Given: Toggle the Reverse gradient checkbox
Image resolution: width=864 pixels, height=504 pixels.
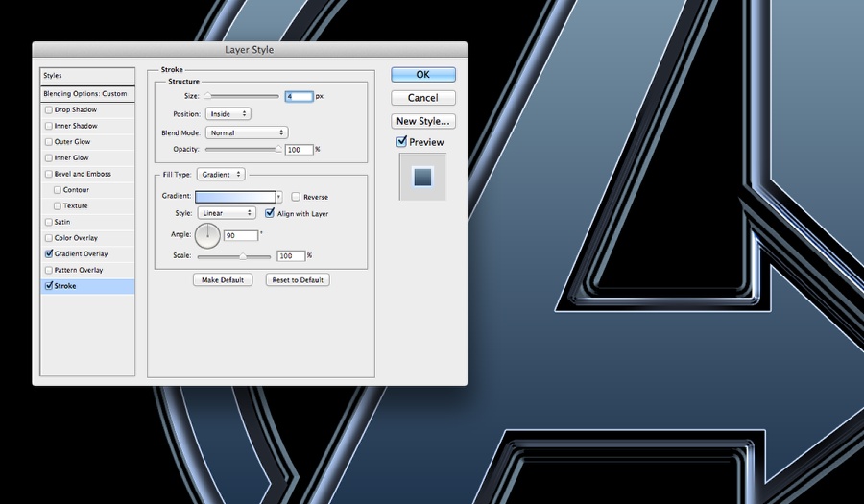Looking at the screenshot, I should point(296,197).
